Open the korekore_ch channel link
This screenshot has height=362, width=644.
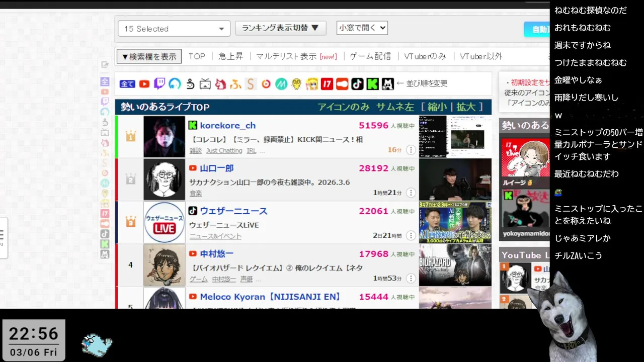click(x=227, y=125)
